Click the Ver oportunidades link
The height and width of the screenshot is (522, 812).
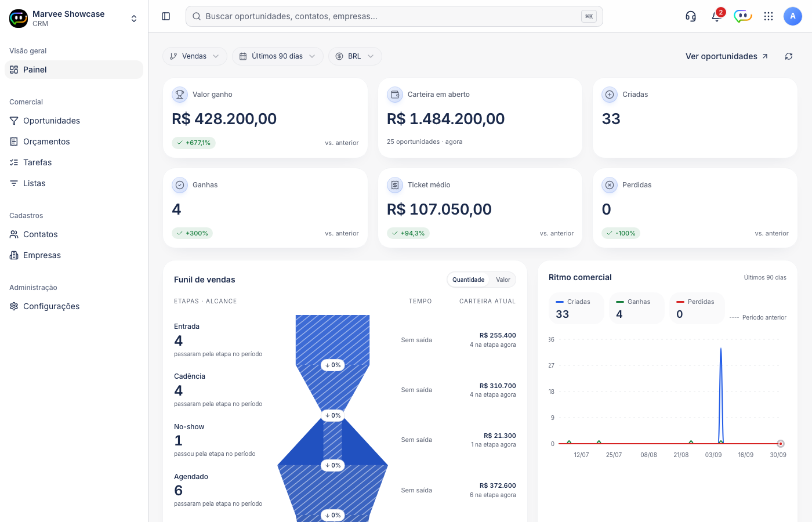(727, 56)
